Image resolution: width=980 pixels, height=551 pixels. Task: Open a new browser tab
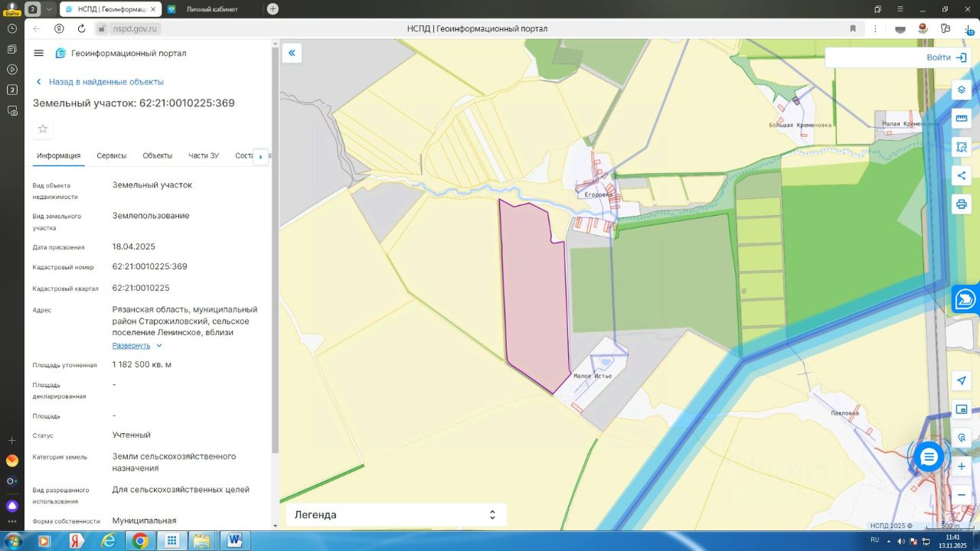click(x=273, y=9)
